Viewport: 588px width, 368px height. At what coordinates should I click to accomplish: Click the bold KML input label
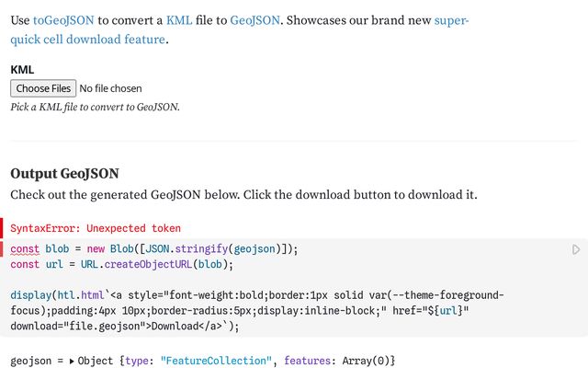pyautogui.click(x=22, y=70)
